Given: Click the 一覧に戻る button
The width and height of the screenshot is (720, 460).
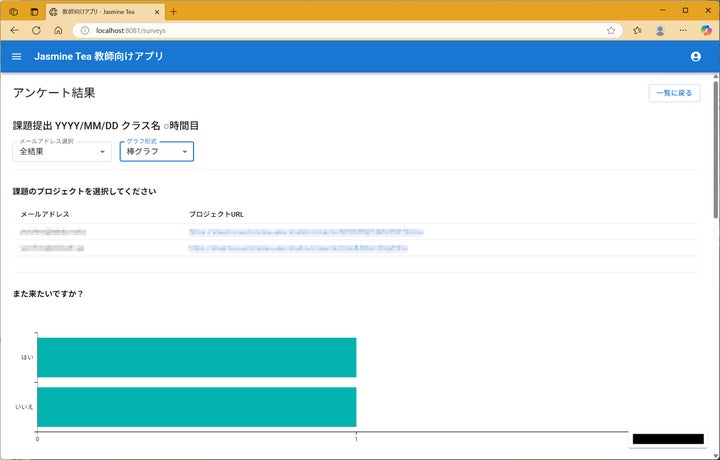Looking at the screenshot, I should coord(674,93).
